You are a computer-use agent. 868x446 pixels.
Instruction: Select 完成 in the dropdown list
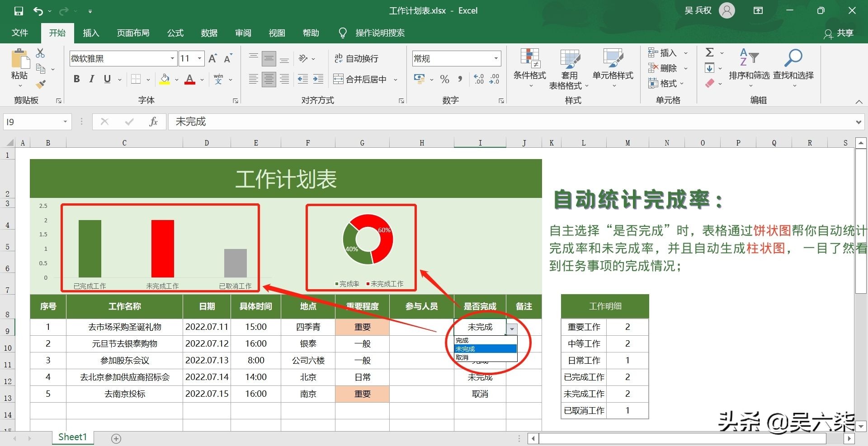[485, 340]
